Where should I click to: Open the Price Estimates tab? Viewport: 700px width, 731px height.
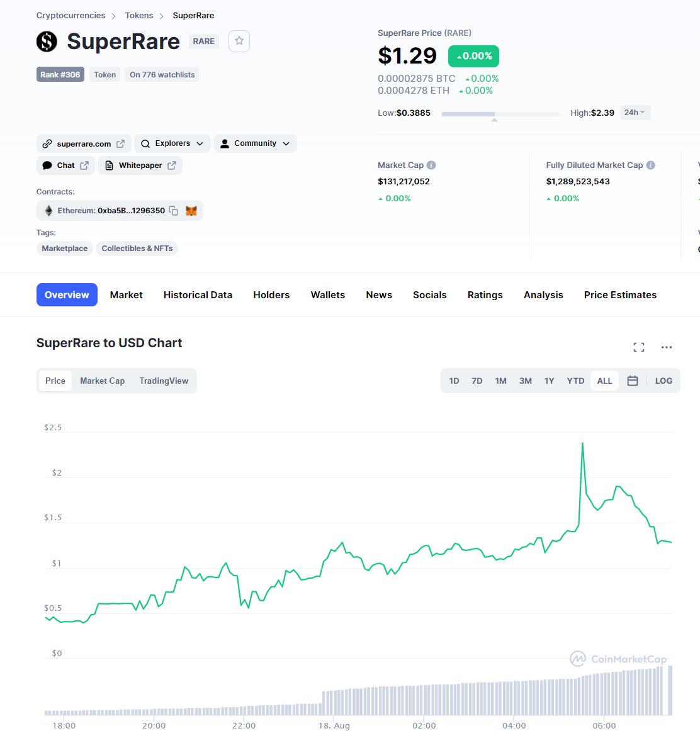(x=620, y=294)
